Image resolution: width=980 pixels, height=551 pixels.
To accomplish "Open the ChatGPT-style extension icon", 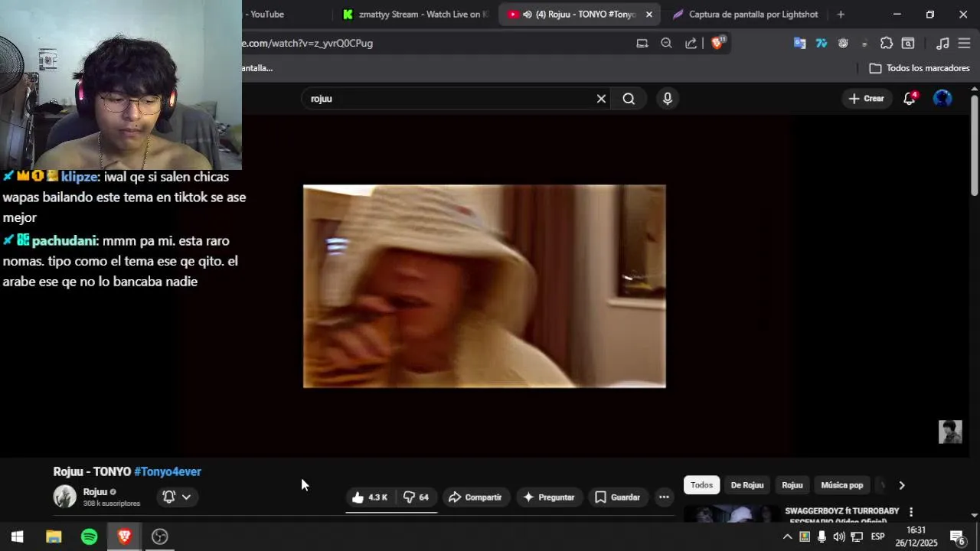I will (843, 44).
